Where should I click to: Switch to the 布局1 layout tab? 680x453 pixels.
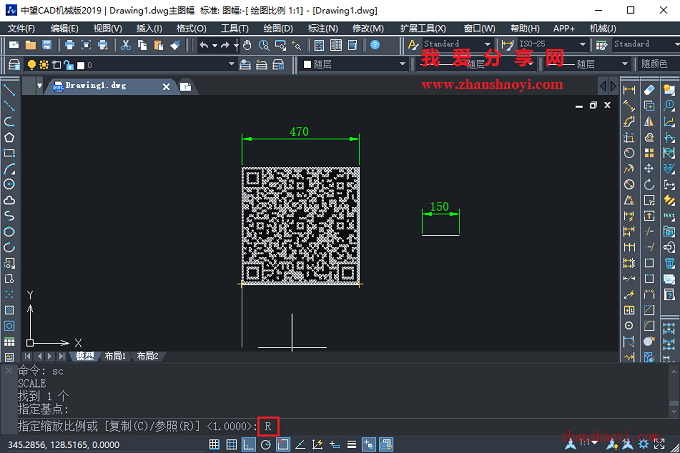(115, 356)
